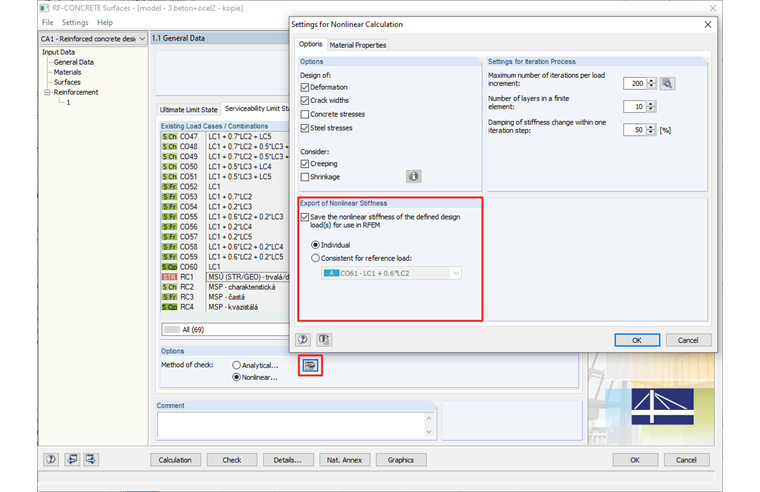Open nonlinear calculation settings icon beside Method of check
760x492 pixels.
[x=310, y=365]
